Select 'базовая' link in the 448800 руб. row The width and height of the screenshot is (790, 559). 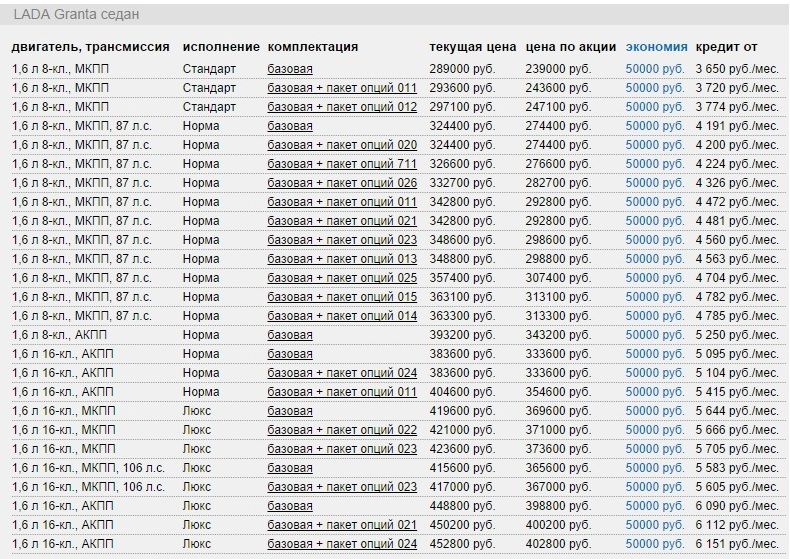click(x=290, y=506)
